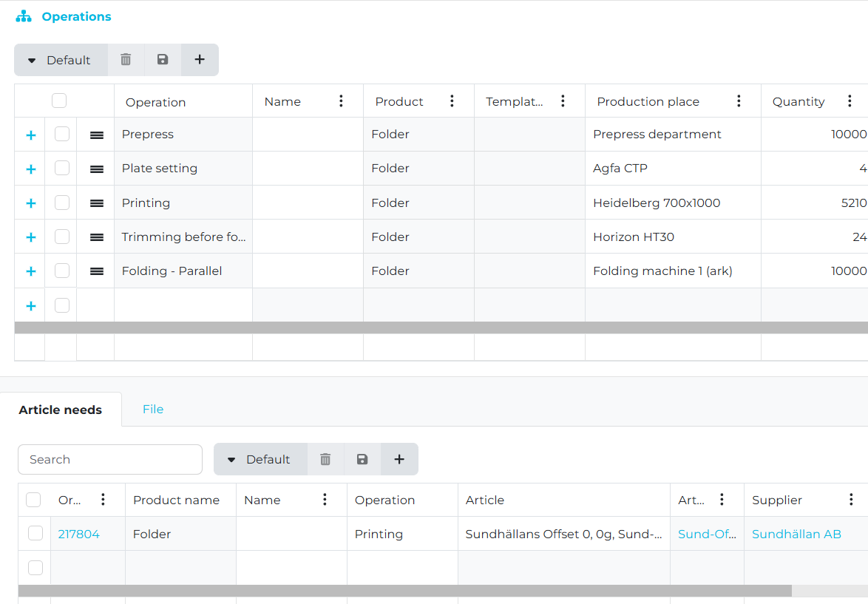868x604 pixels.
Task: Click the Search input field
Action: point(110,459)
